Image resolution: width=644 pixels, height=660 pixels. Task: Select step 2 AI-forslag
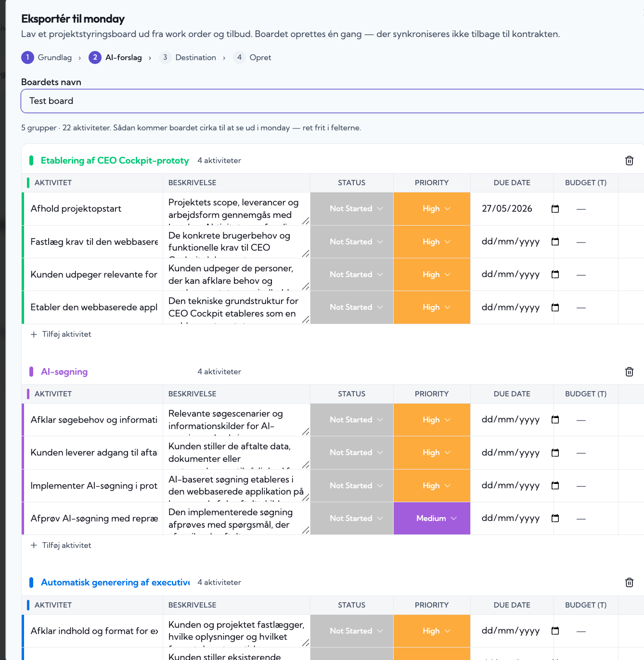[116, 58]
